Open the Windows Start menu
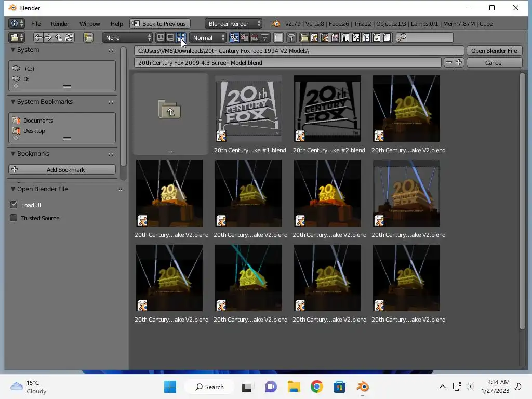Image resolution: width=532 pixels, height=399 pixels. [x=170, y=387]
